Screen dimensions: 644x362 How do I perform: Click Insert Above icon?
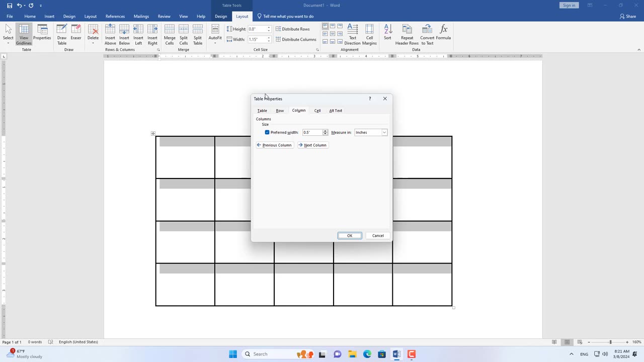click(x=110, y=34)
